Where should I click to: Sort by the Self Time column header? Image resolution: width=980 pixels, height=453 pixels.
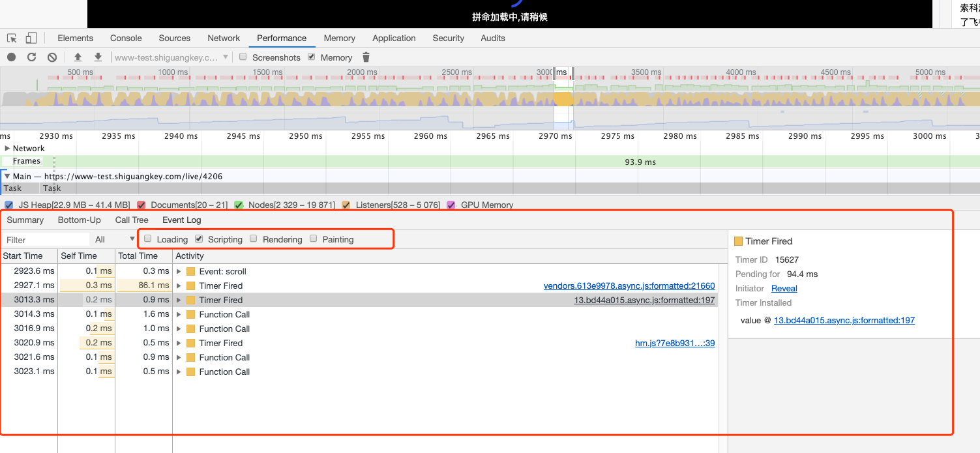(86, 256)
